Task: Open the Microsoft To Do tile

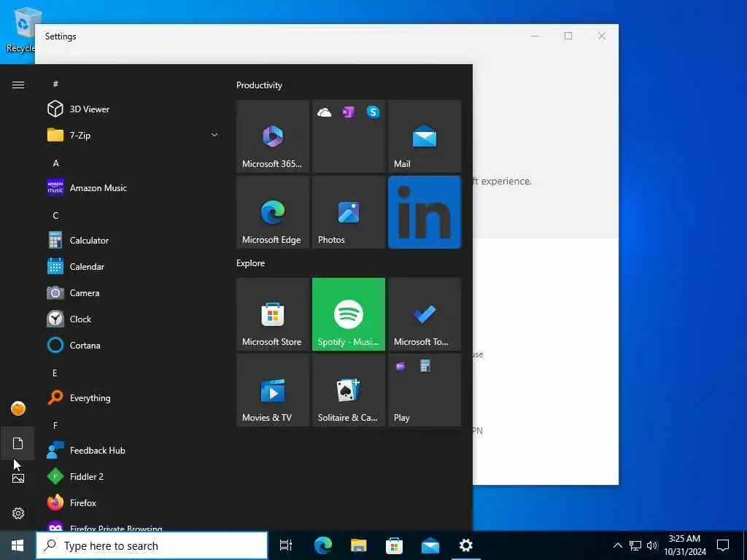Action: pos(425,314)
